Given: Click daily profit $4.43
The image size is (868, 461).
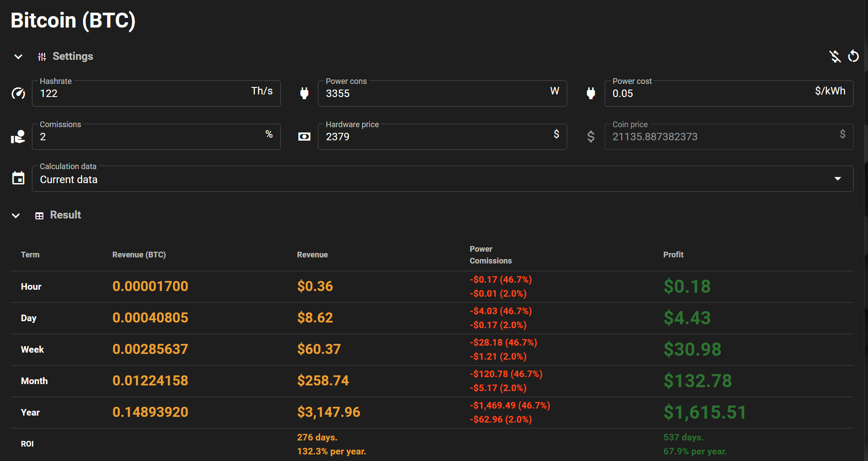Looking at the screenshot, I should pyautogui.click(x=687, y=318).
